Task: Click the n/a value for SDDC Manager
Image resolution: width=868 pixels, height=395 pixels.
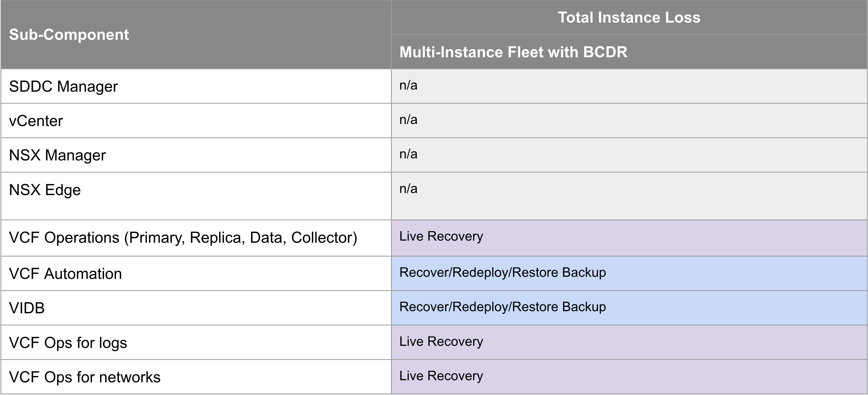Action: coord(408,86)
